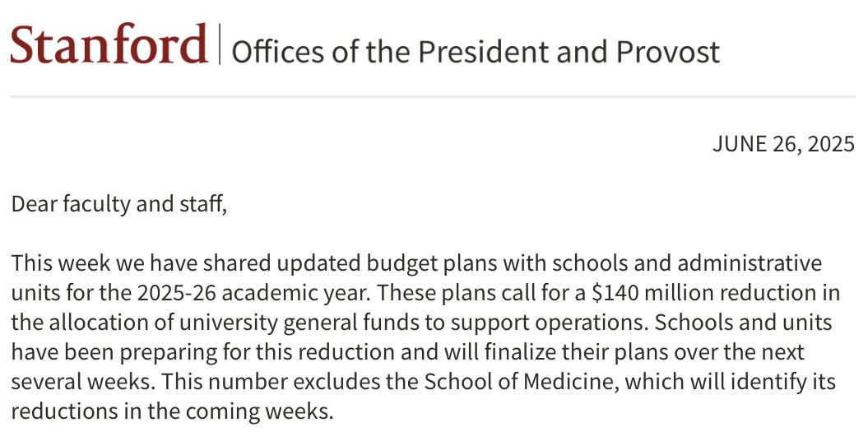Click the horizontal rule under the header
The height and width of the screenshot is (432, 868).
click(434, 97)
